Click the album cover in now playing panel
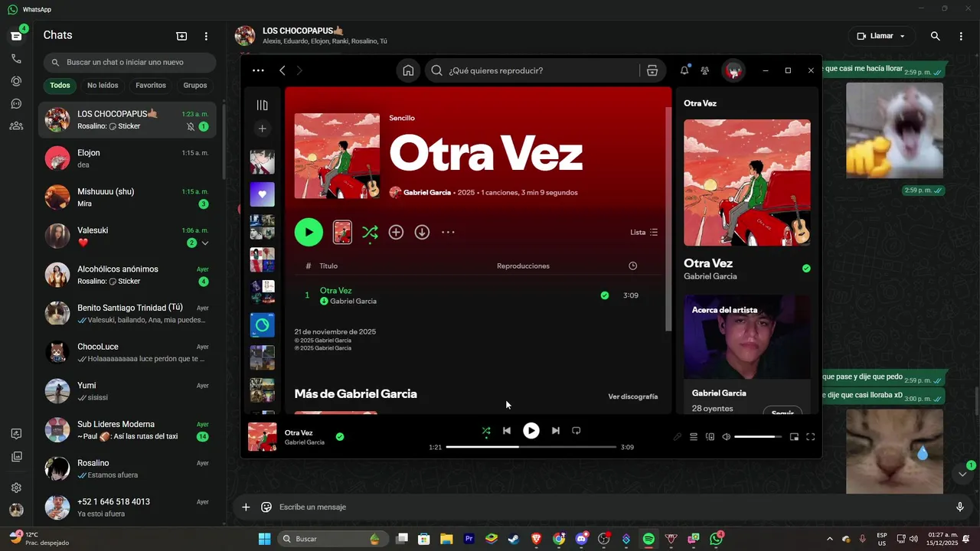Image resolution: width=980 pixels, height=551 pixels. tap(747, 183)
